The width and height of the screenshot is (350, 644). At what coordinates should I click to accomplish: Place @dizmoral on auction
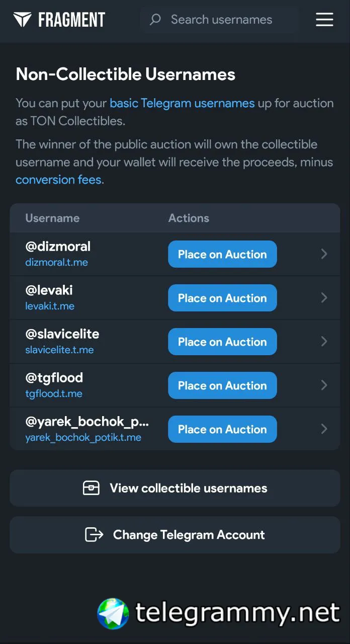tap(222, 254)
